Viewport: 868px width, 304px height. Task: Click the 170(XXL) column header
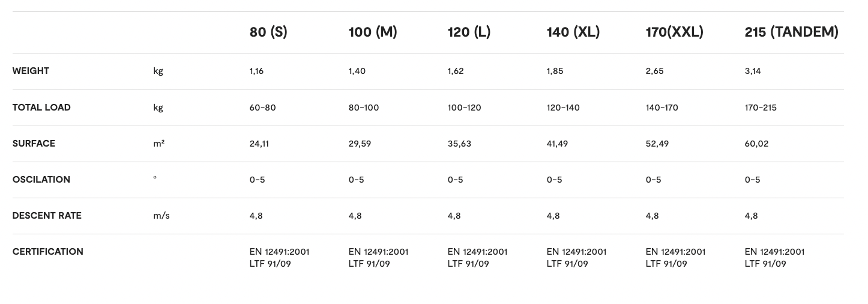click(674, 32)
